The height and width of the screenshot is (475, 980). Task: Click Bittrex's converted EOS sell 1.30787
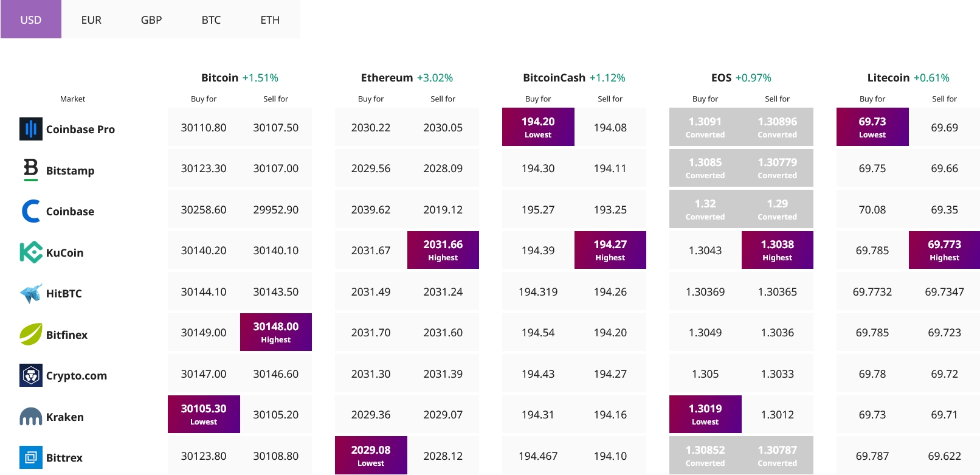pos(778,456)
